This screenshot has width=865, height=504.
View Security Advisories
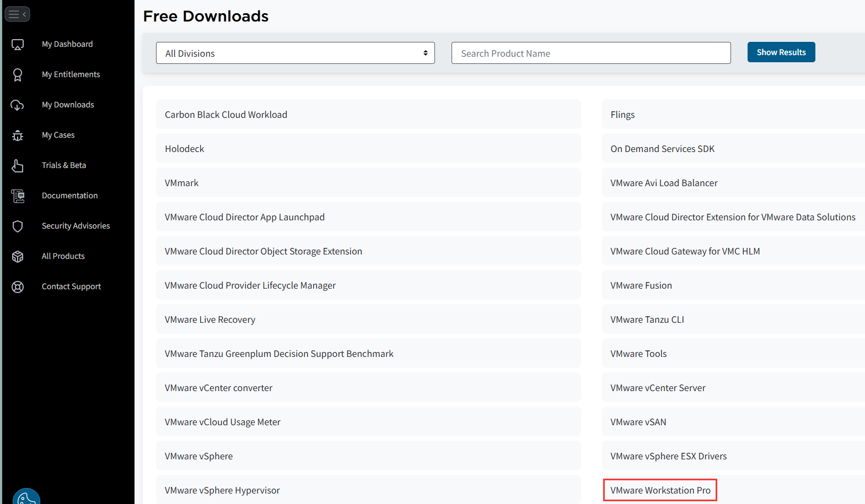coord(76,226)
